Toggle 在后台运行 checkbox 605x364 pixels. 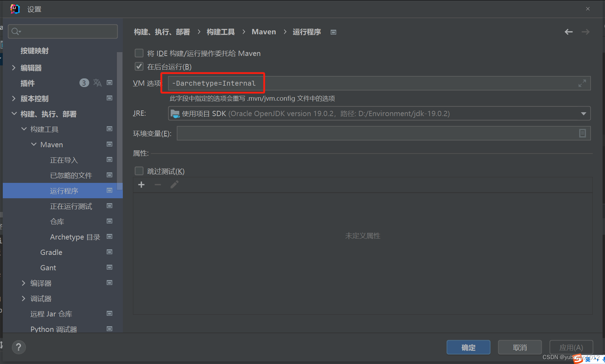pos(139,66)
